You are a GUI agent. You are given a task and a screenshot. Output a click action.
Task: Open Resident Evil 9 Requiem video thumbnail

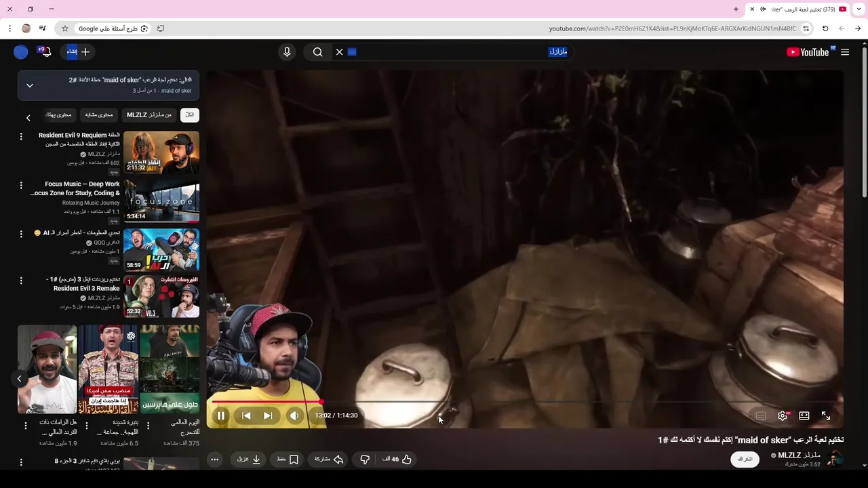[x=161, y=152]
